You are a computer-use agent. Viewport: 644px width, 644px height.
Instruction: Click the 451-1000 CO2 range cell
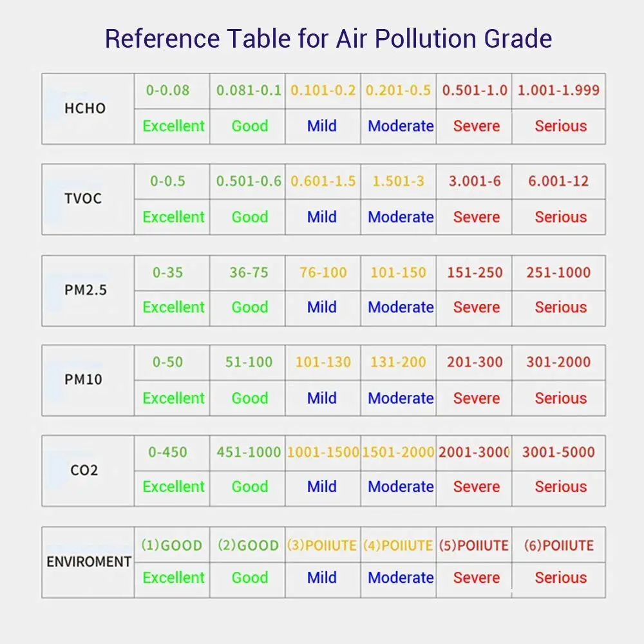[x=249, y=452]
